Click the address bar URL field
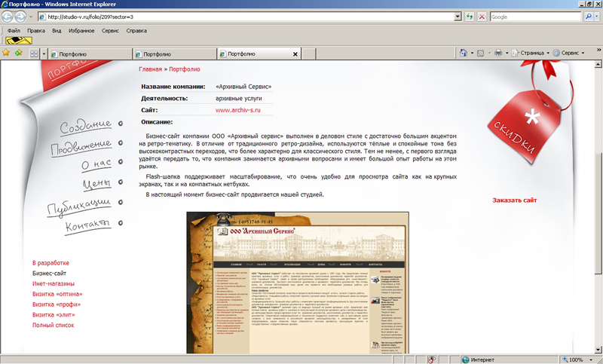Image resolution: width=603 pixels, height=364 pixels. [246, 17]
